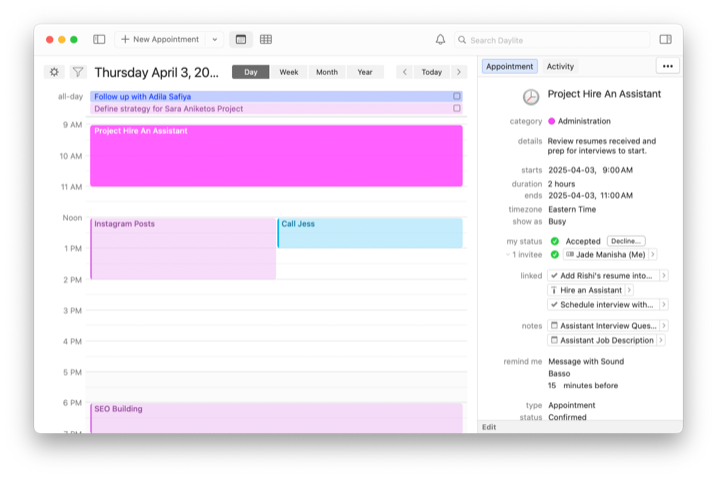This screenshot has height=479, width=717.
Task: Click the green Accepted status checkmark
Action: click(x=555, y=241)
